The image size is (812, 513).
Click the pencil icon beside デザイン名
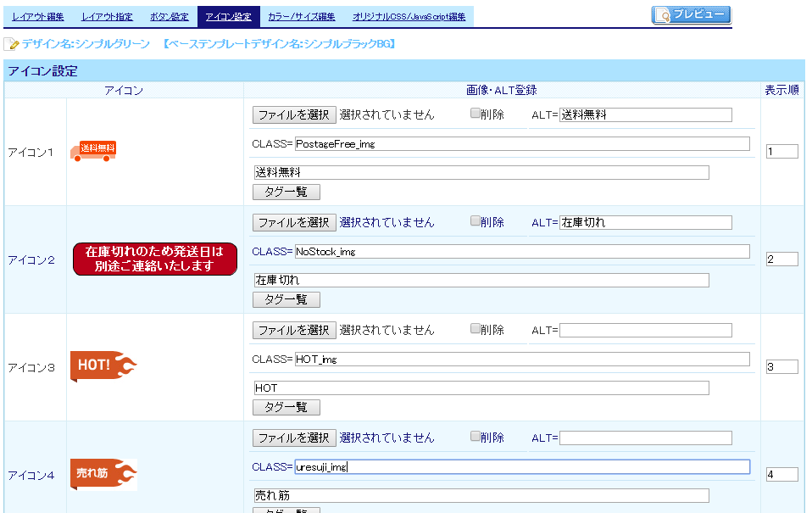[x=11, y=45]
